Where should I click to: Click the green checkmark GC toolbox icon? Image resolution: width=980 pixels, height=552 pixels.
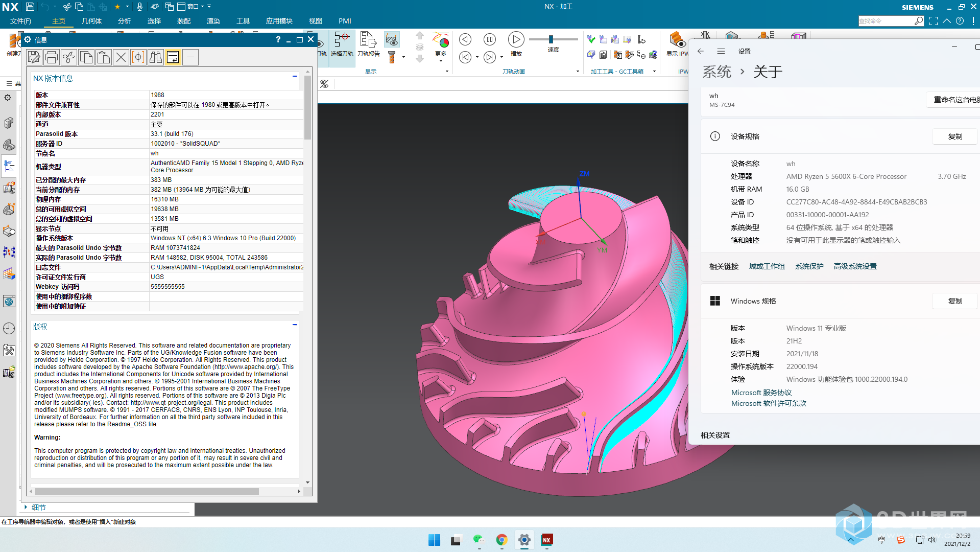tap(591, 39)
